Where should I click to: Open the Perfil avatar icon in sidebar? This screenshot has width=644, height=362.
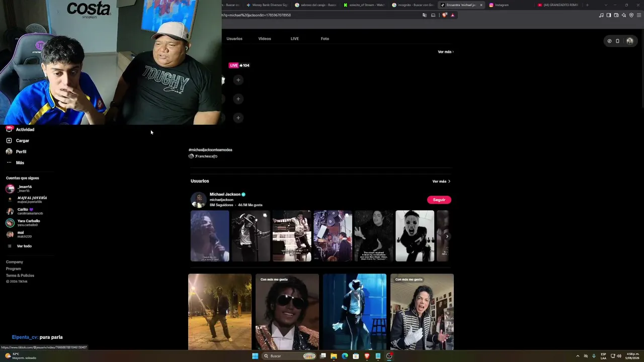pyautogui.click(x=9, y=151)
